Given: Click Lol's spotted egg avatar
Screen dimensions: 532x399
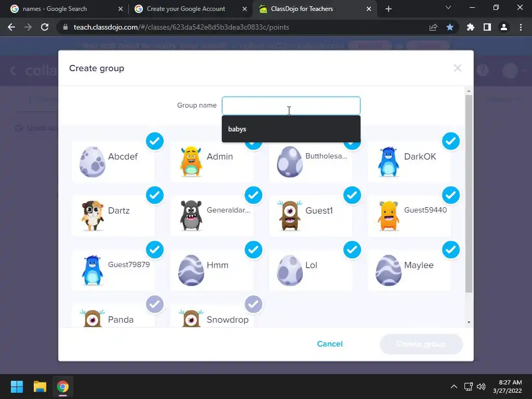Looking at the screenshot, I should pos(289,270).
